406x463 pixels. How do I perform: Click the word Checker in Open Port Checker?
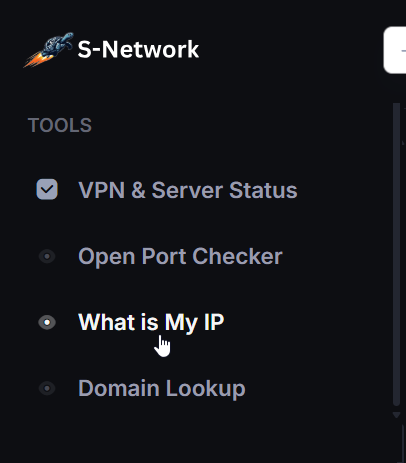(237, 256)
